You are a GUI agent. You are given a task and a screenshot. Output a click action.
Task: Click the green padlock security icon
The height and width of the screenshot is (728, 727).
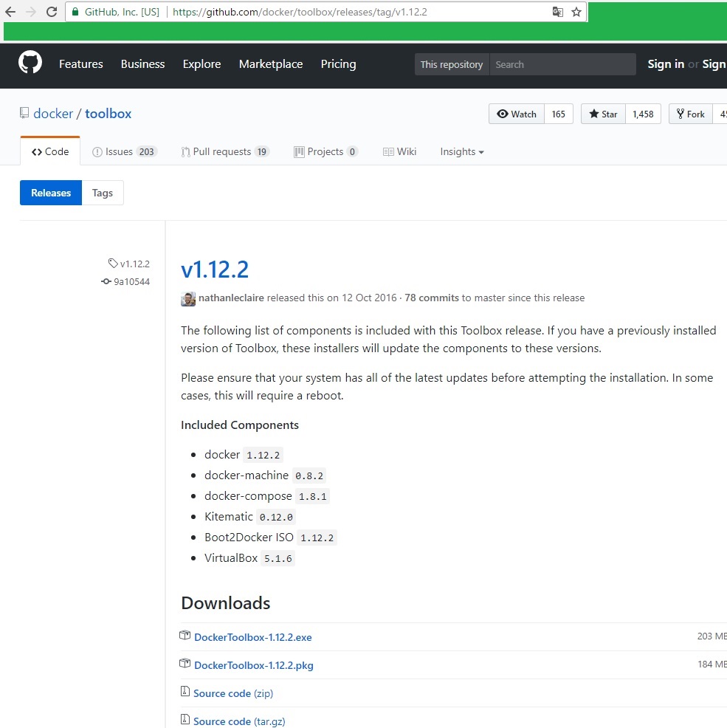[x=75, y=12]
